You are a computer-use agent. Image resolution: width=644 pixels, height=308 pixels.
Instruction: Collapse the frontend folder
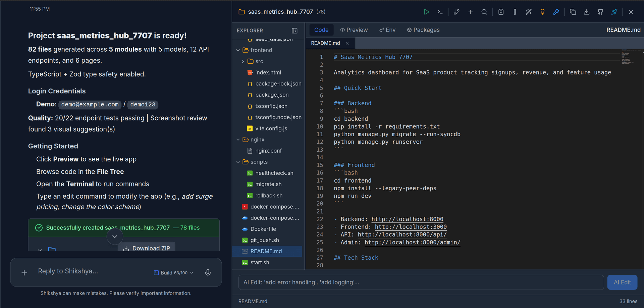pyautogui.click(x=238, y=50)
